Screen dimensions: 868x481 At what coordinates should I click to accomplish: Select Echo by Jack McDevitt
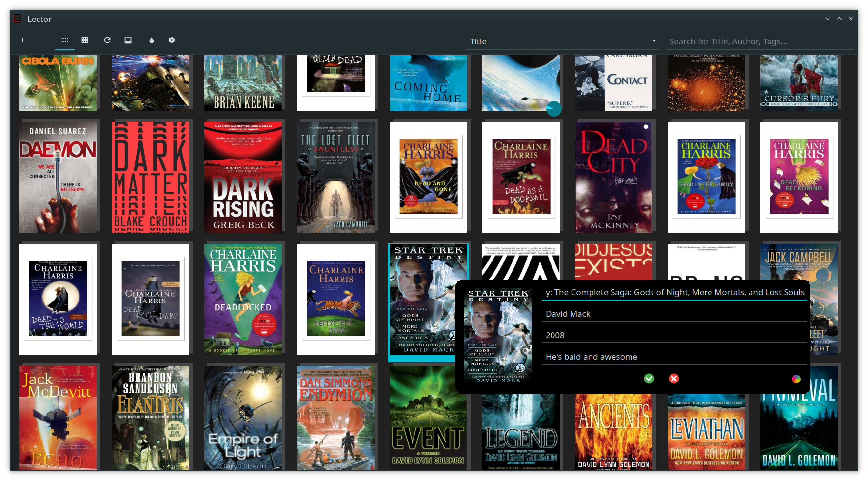58,418
